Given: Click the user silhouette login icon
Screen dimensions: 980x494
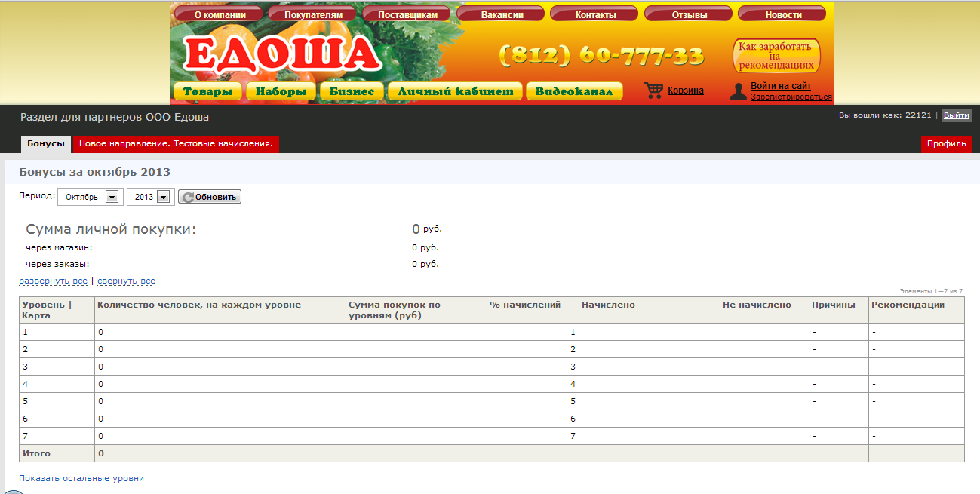Looking at the screenshot, I should point(738,91).
